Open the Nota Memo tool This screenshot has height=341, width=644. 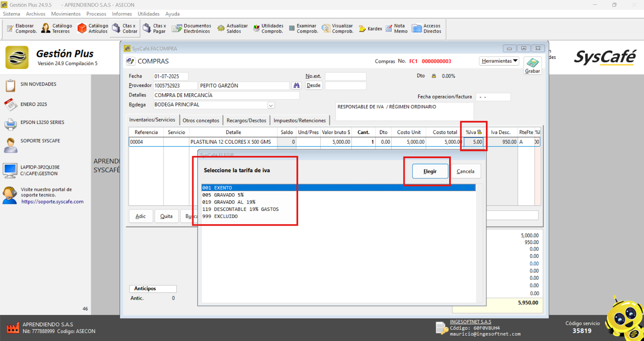[396, 29]
